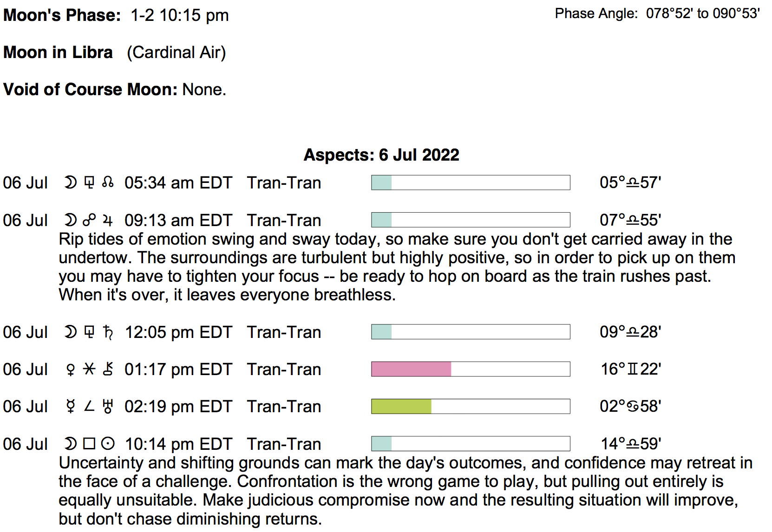
Task: Click the "Aspects: 6 Jul 2022" heading
Action: tap(381, 155)
